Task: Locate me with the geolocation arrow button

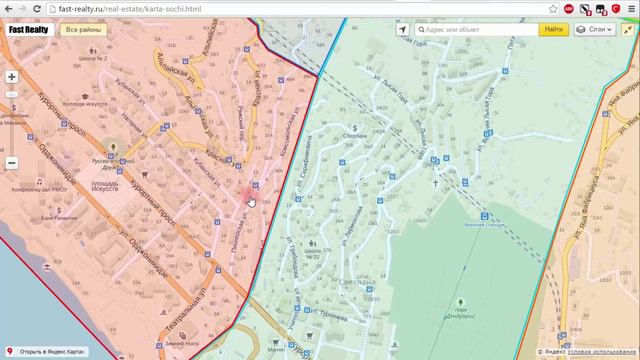Action: pyautogui.click(x=403, y=29)
